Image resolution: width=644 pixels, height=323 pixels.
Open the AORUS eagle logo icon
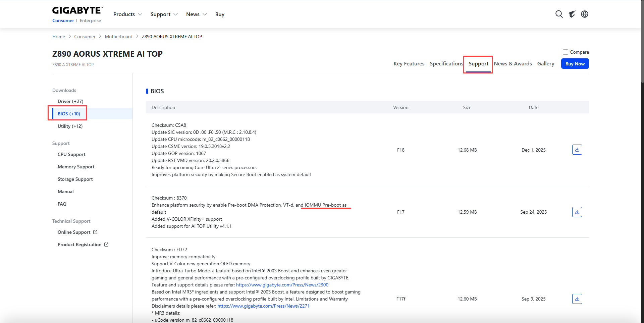point(572,14)
